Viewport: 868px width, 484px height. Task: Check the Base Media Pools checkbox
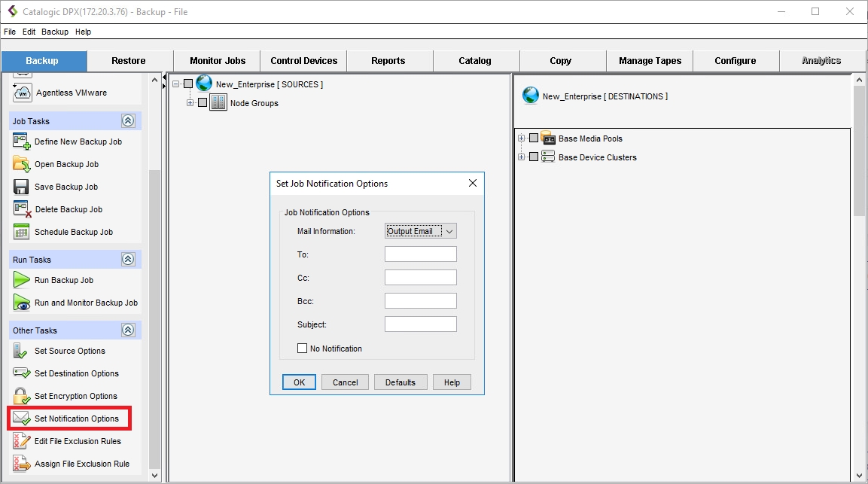[534, 139]
